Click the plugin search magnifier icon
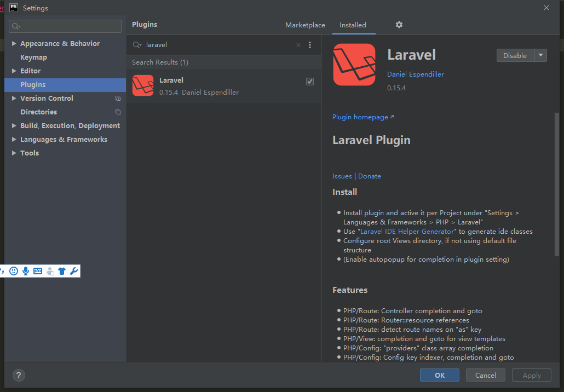This screenshot has height=392, width=564. tap(137, 45)
